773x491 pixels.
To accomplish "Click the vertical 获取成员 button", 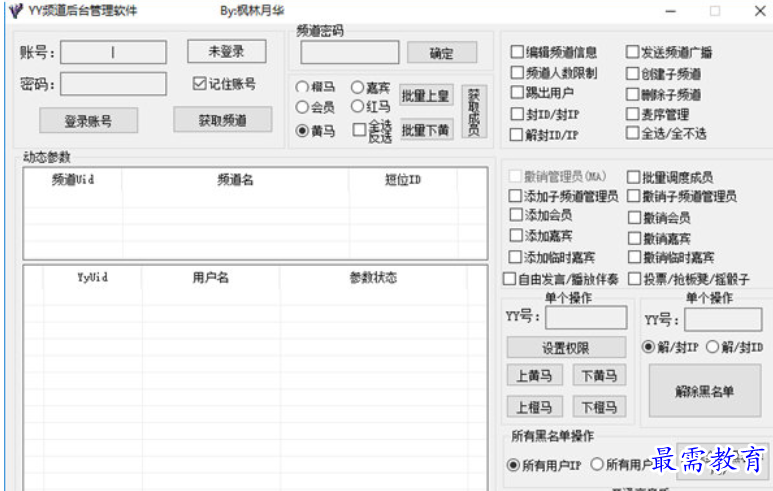I will pyautogui.click(x=474, y=111).
